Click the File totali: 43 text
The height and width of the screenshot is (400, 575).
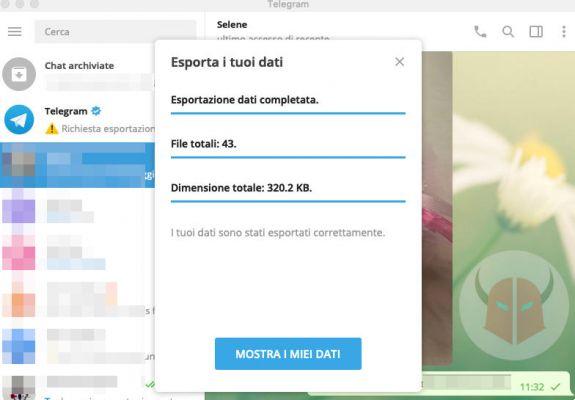coord(204,144)
